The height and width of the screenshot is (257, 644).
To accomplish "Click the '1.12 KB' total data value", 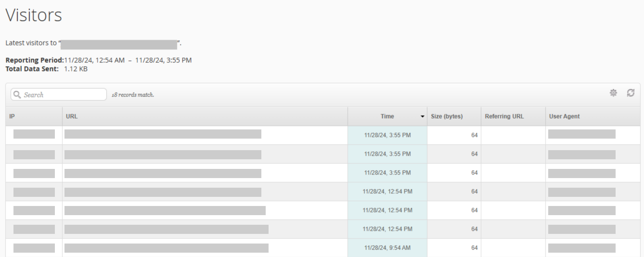I will [76, 69].
